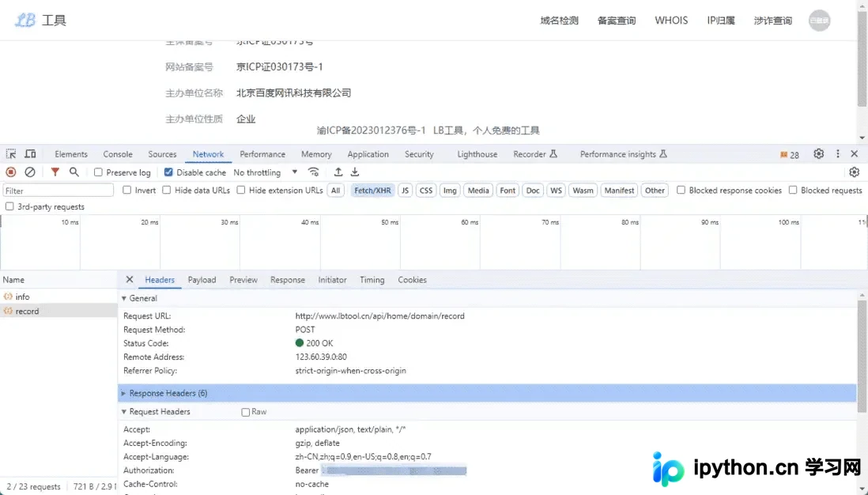Stop recording network log
868x495 pixels.
[x=10, y=172]
